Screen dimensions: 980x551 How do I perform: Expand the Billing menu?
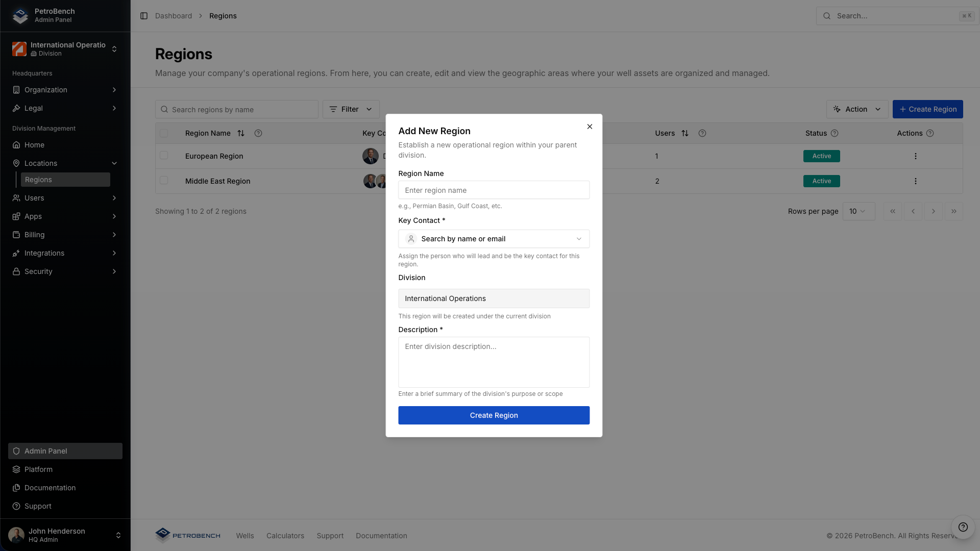click(x=65, y=235)
